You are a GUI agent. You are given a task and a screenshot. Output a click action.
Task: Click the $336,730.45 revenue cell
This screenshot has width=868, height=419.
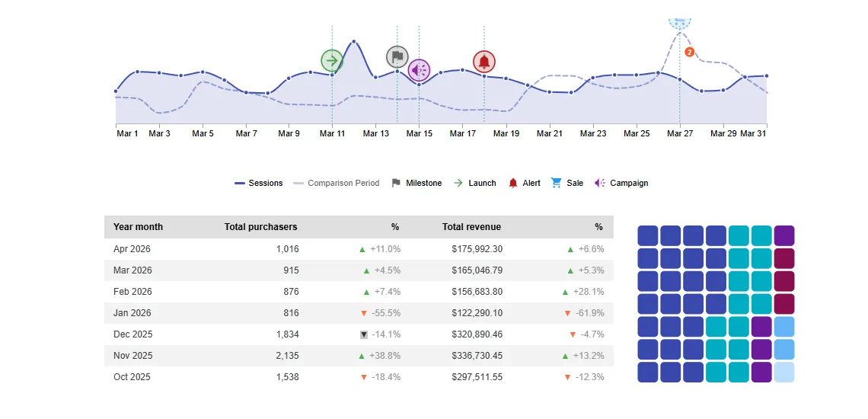(477, 356)
